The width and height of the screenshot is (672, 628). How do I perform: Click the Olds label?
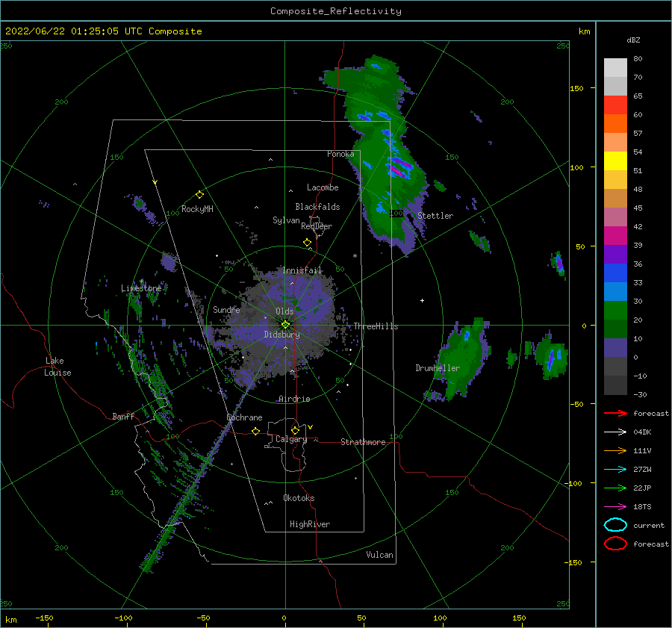pyautogui.click(x=284, y=311)
